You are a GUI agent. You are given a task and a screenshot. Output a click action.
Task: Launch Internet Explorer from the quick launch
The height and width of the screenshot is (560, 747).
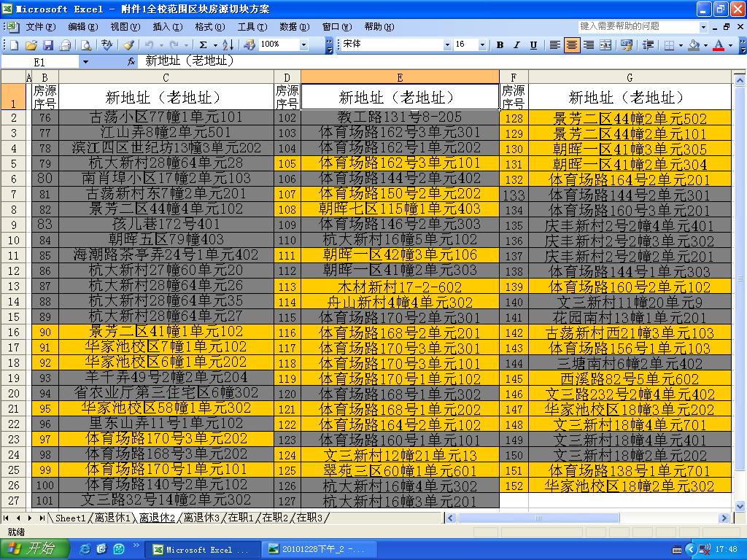[x=85, y=549]
